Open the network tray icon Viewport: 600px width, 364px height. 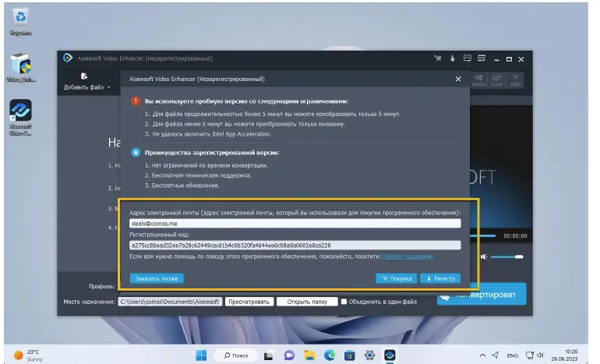coord(530,355)
